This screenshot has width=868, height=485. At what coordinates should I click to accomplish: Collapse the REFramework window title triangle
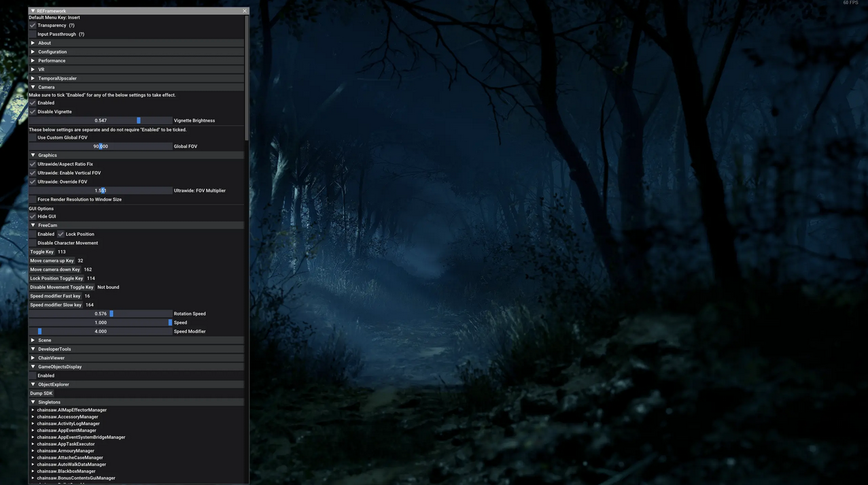33,11
